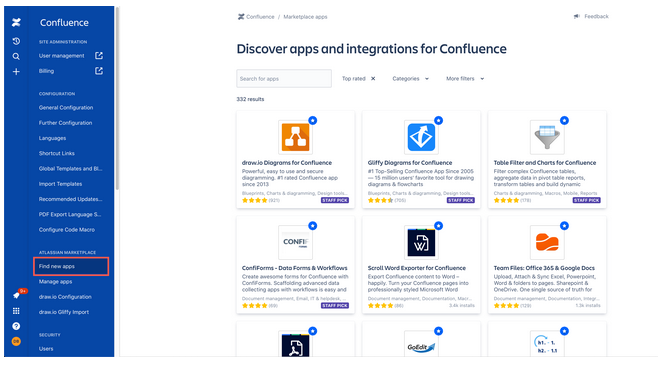Click external link icon beside Billing

pos(99,71)
